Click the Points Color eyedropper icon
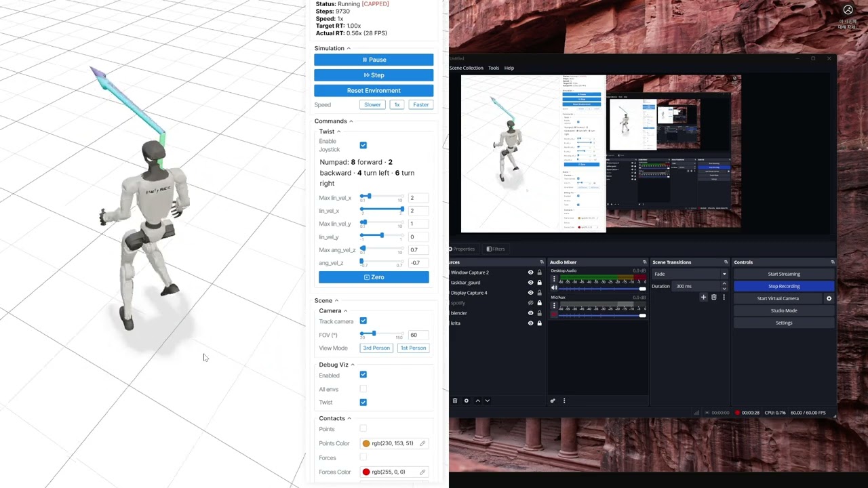This screenshot has width=868, height=488. coord(422,443)
